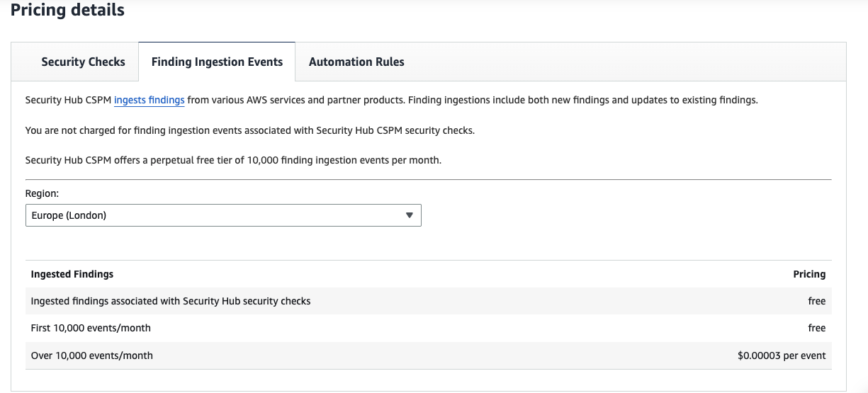Viewport: 868px width, 393px height.
Task: Select the 'Over 10,000 events/month' cell
Action: tap(92, 355)
